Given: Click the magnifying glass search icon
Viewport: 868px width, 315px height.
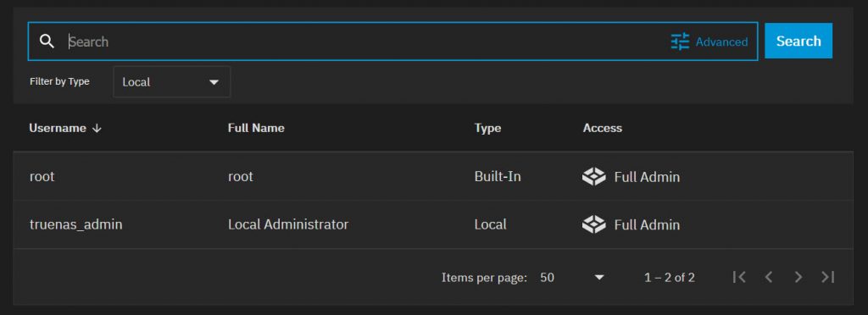Looking at the screenshot, I should pyautogui.click(x=47, y=41).
